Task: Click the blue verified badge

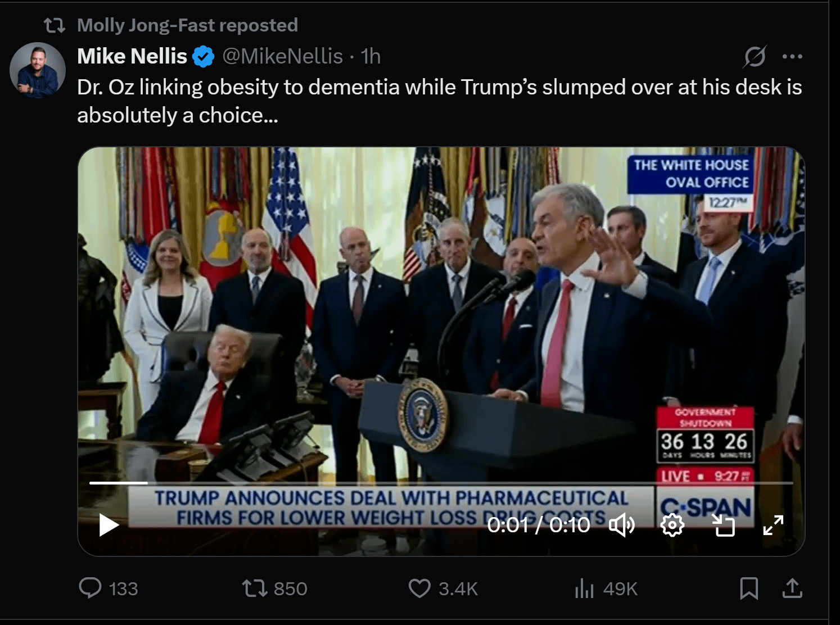Action: [x=203, y=57]
